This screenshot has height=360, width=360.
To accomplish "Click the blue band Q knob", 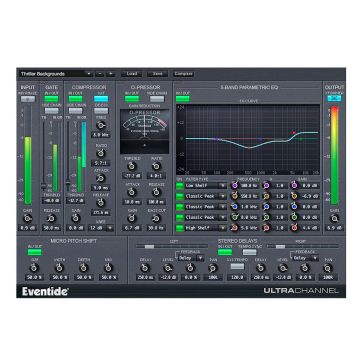I will click(x=266, y=207).
